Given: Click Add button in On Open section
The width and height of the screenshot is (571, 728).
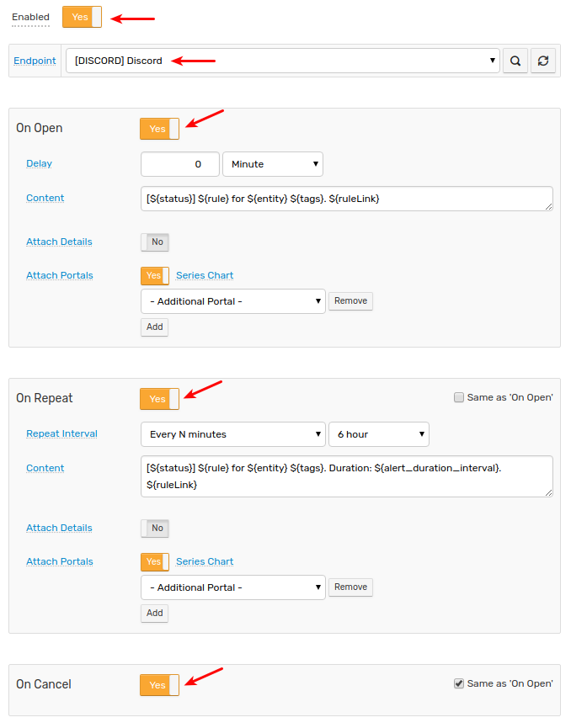Looking at the screenshot, I should pyautogui.click(x=155, y=327).
